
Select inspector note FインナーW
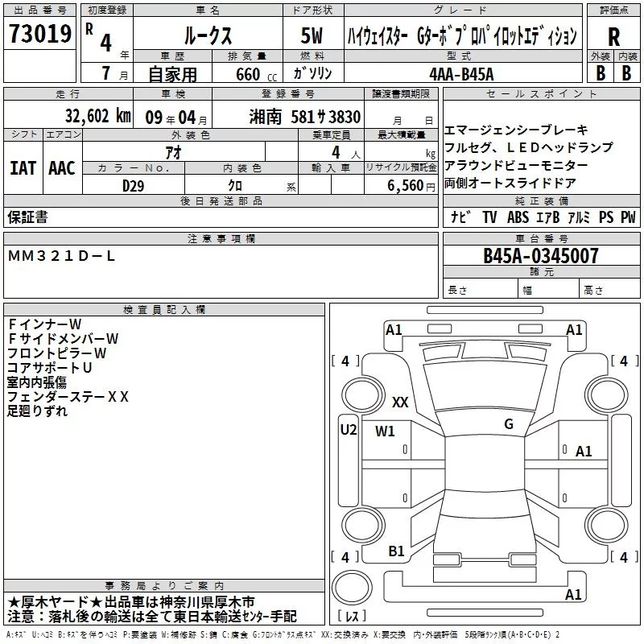pos(44,324)
